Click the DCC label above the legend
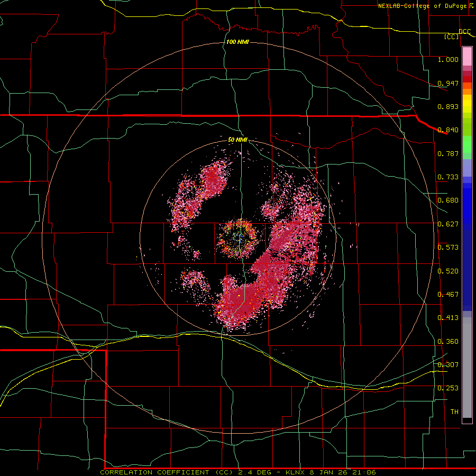The height and width of the screenshot is (476, 476). click(x=464, y=32)
